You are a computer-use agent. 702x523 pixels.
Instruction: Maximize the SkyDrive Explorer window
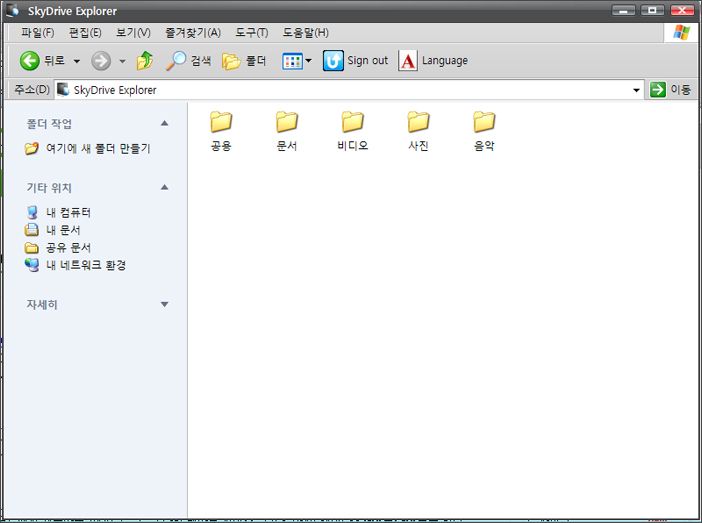tap(652, 10)
